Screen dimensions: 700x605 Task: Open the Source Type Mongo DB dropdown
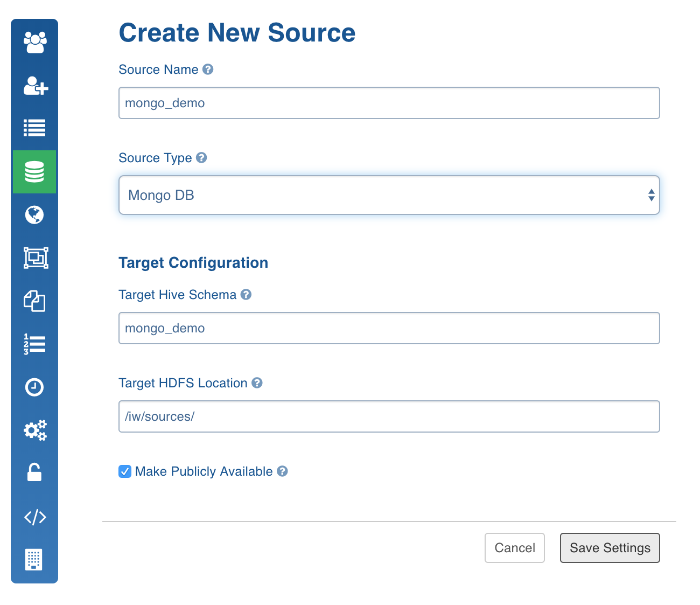pos(389,195)
